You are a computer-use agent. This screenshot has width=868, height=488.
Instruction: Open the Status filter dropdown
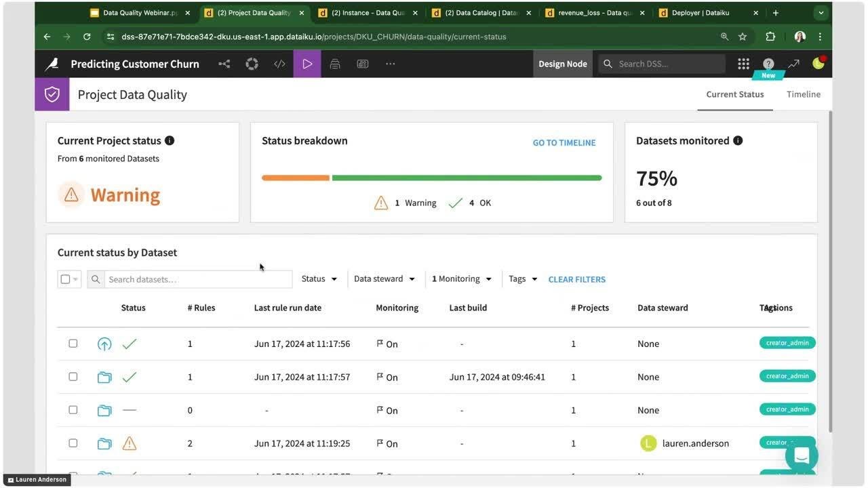[x=319, y=279]
